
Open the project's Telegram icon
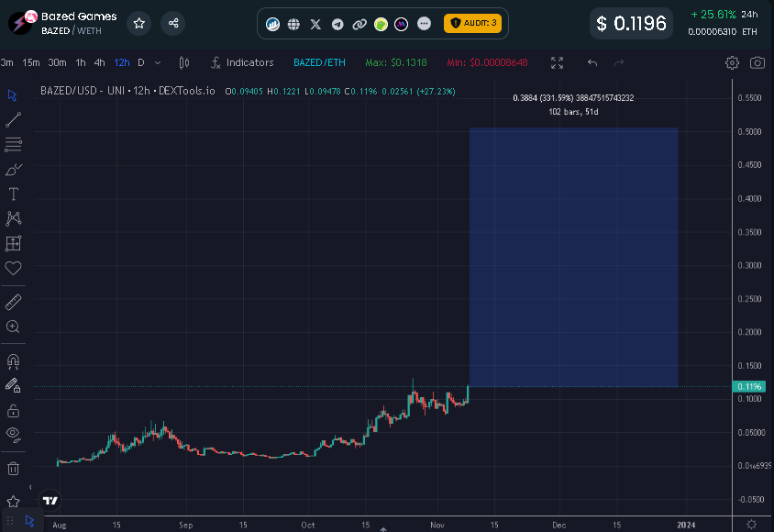click(337, 24)
